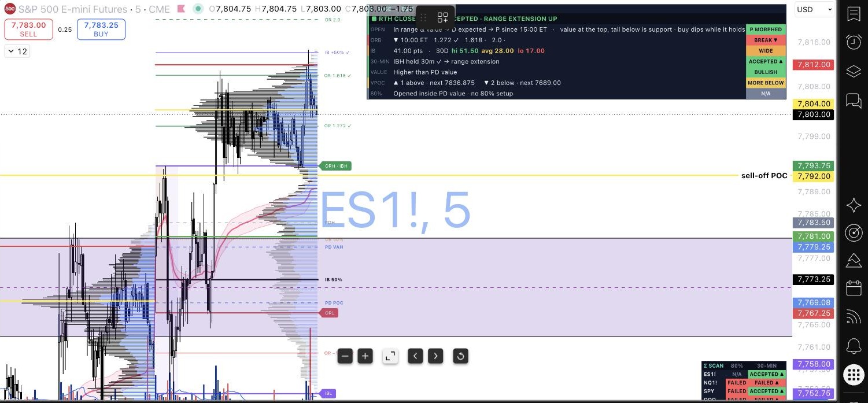Open the Alerts clock icon

click(854, 42)
